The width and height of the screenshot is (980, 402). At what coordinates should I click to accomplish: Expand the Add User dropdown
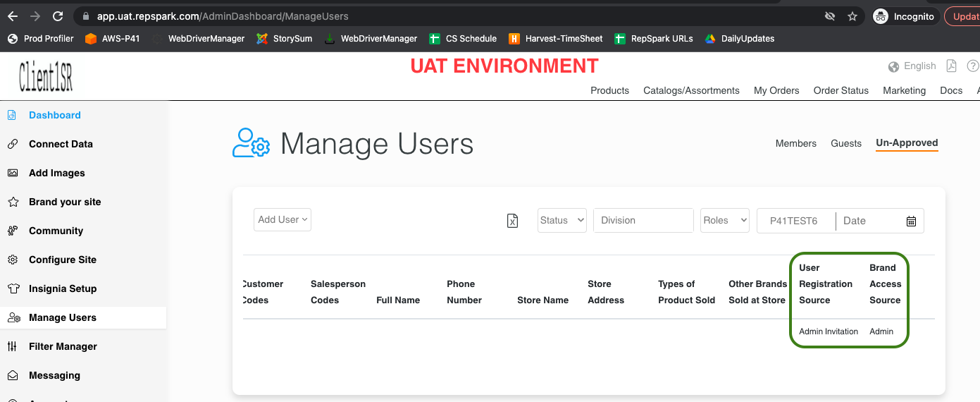[x=283, y=219]
